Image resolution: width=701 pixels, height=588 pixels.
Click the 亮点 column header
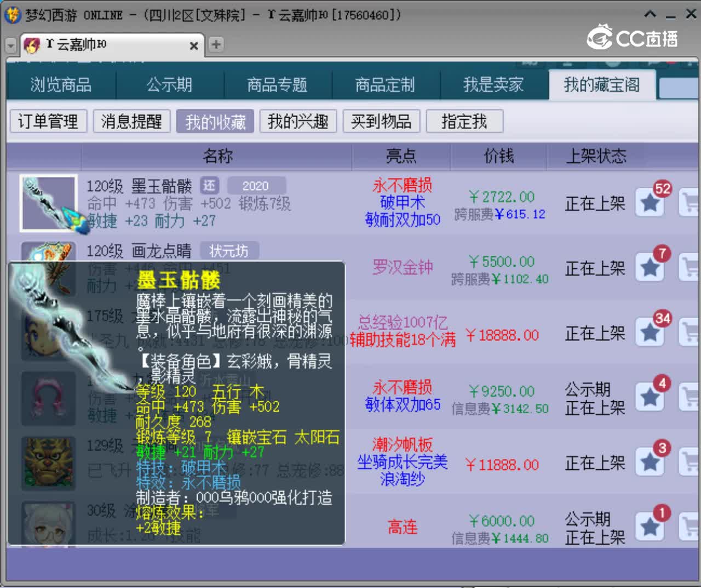pos(401,157)
